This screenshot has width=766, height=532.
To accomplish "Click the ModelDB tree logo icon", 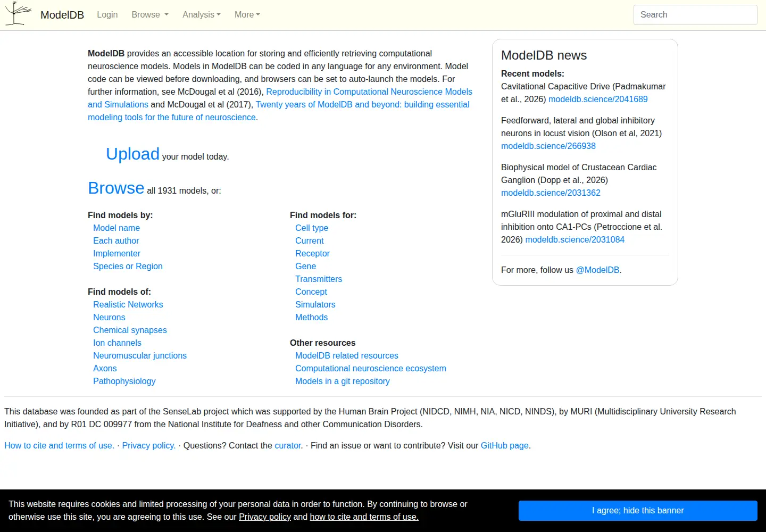I will (18, 14).
